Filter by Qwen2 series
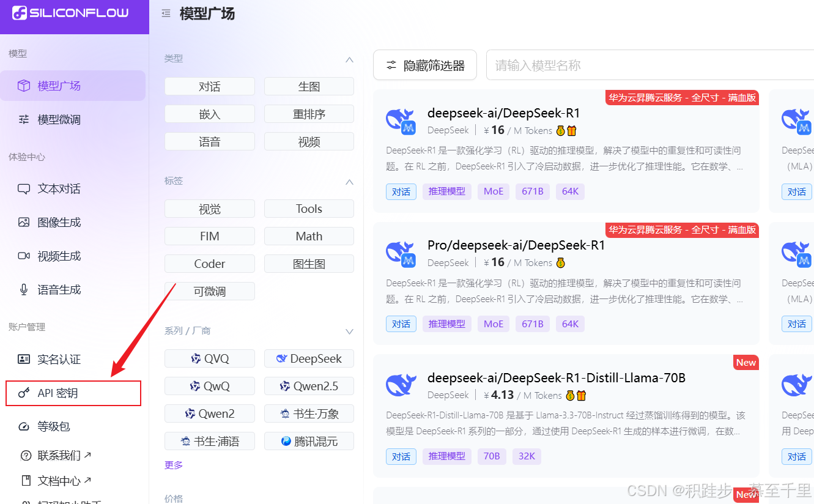814x504 pixels. pos(210,413)
